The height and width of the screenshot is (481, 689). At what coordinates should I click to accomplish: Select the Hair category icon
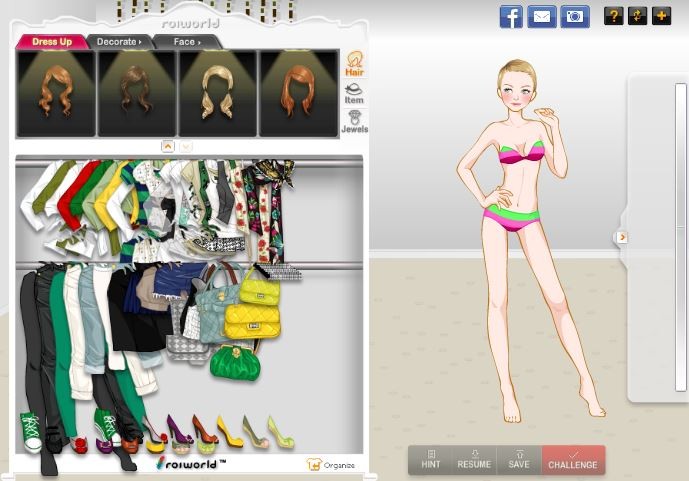coord(354,64)
